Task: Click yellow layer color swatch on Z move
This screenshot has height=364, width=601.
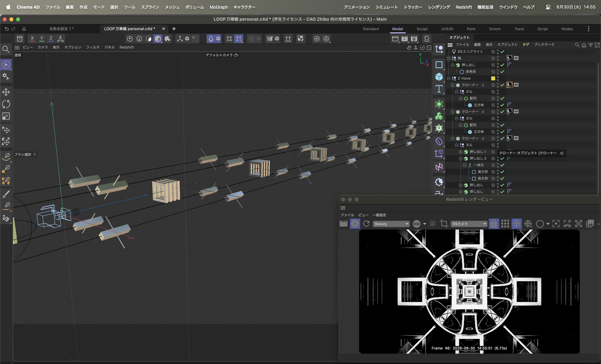Action: click(x=493, y=79)
